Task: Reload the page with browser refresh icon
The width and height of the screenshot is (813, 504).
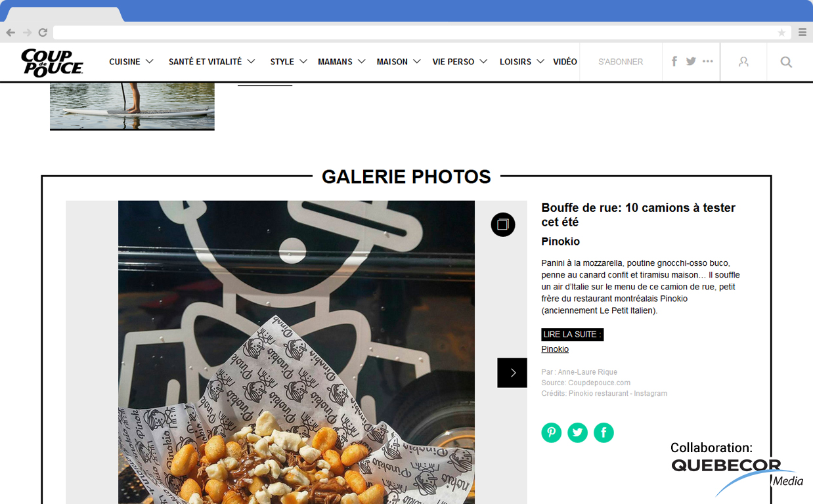Action: 43,32
